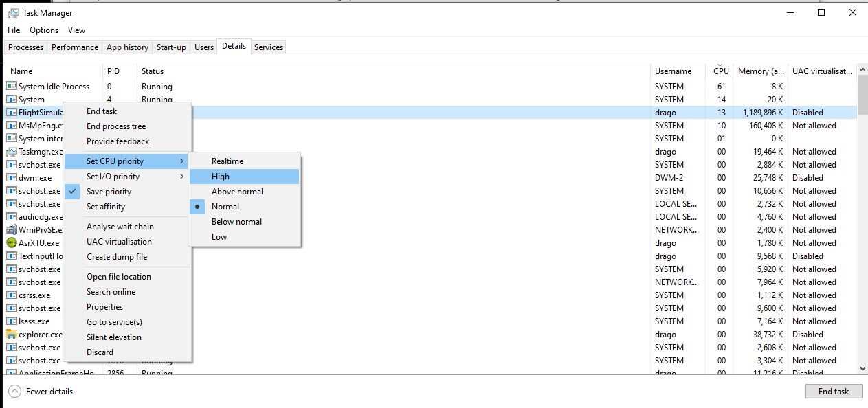Click the Taskmgr.exe process icon

click(x=11, y=151)
